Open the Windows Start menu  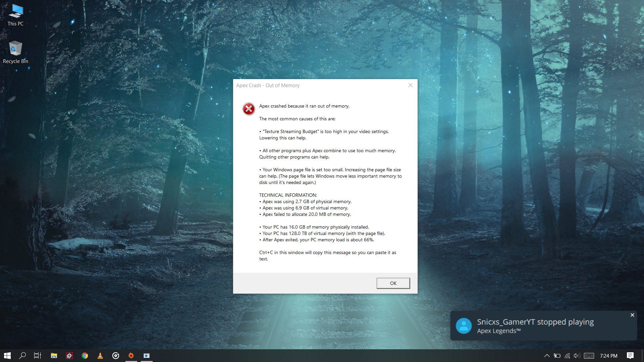(x=7, y=356)
